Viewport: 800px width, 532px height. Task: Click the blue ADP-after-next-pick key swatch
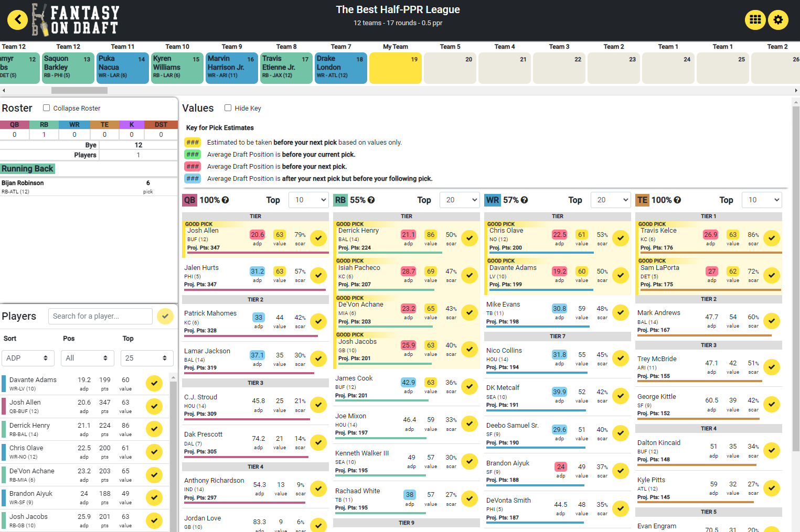coord(193,179)
